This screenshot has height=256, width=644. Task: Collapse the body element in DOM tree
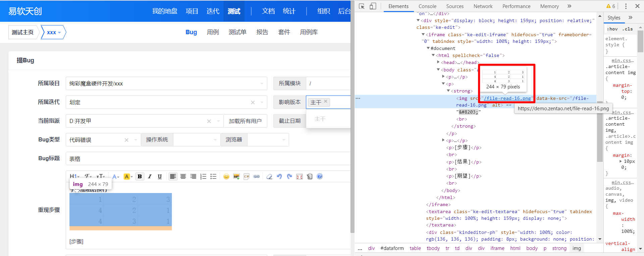pos(438,70)
